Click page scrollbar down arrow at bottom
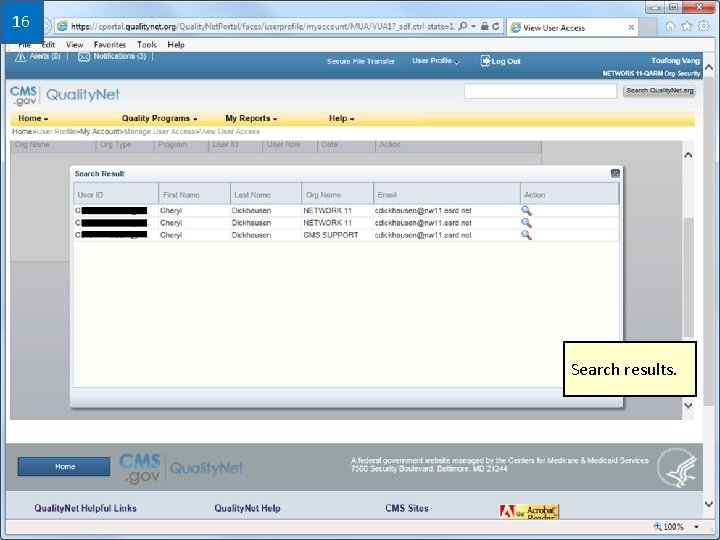This screenshot has width=720, height=540. pos(709,504)
